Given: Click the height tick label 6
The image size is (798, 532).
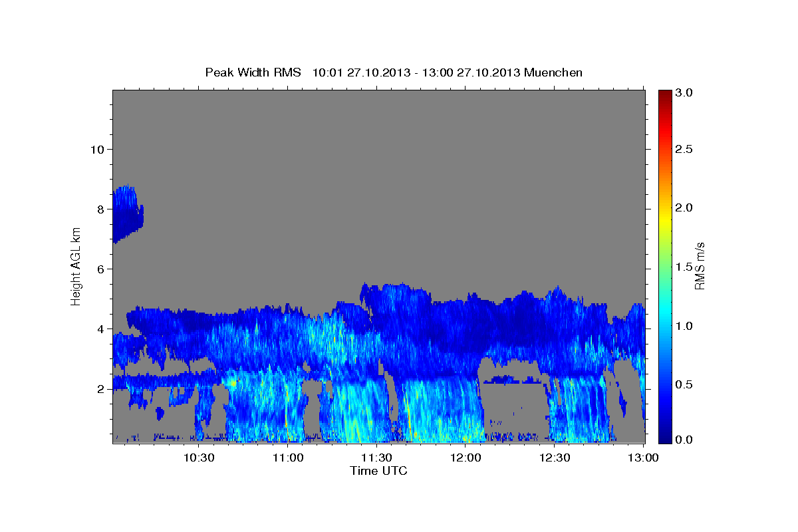Looking at the screenshot, I should (x=101, y=269).
